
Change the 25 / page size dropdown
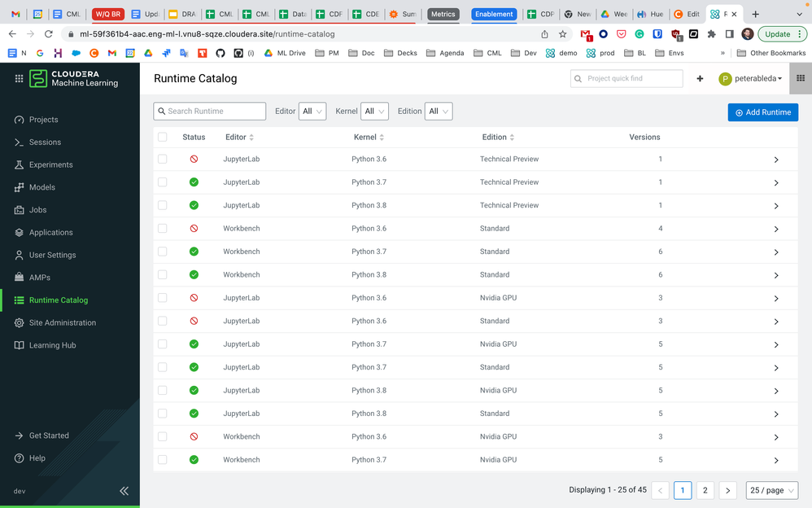pyautogui.click(x=771, y=490)
